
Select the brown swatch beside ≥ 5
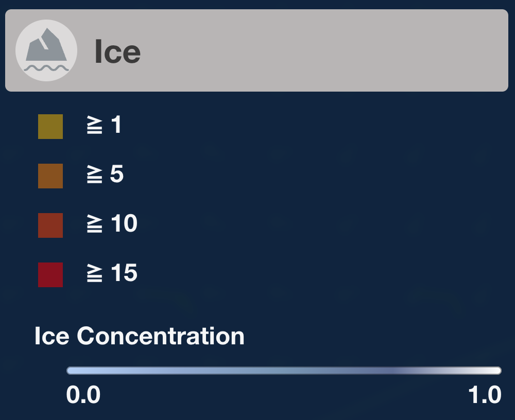pyautogui.click(x=50, y=176)
